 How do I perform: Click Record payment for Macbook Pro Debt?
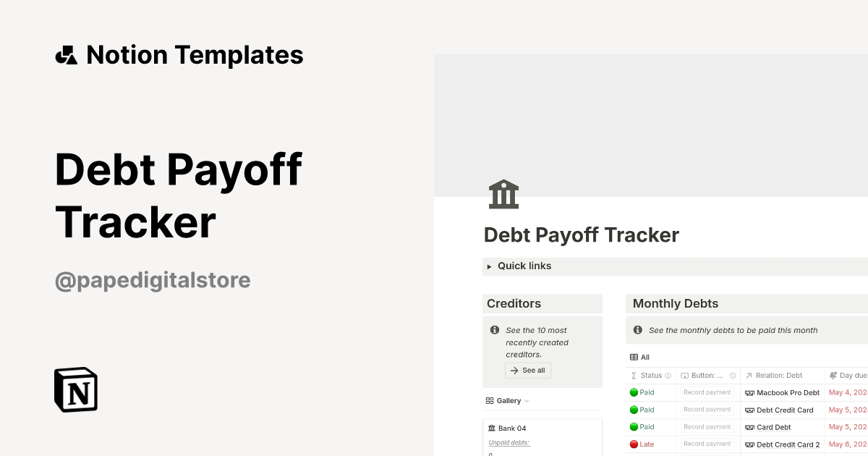click(x=707, y=392)
